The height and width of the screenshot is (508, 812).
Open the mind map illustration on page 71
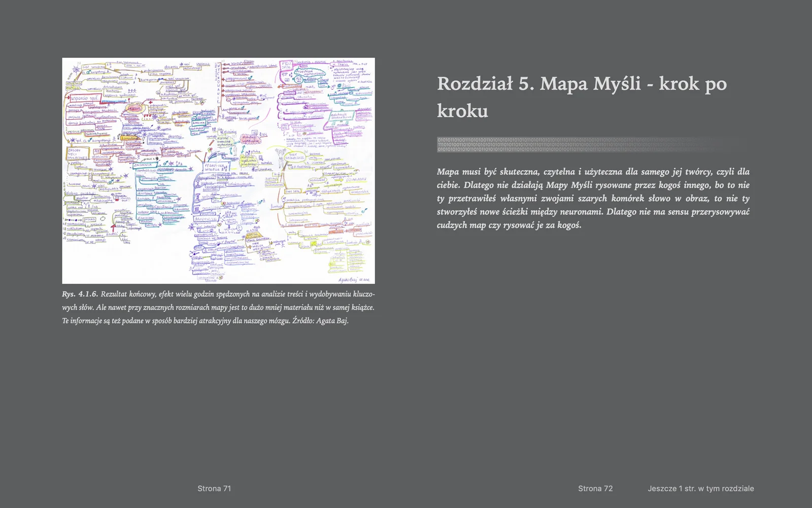(x=218, y=171)
